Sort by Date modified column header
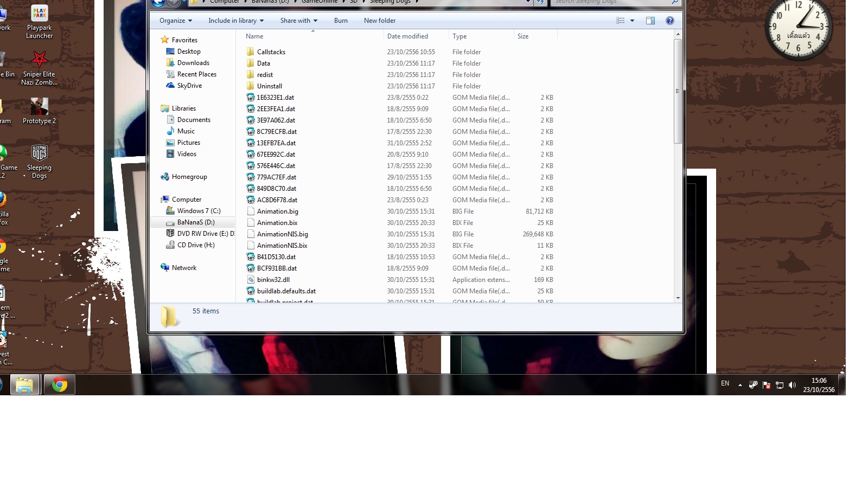This screenshot has height=488, width=868. [x=407, y=36]
